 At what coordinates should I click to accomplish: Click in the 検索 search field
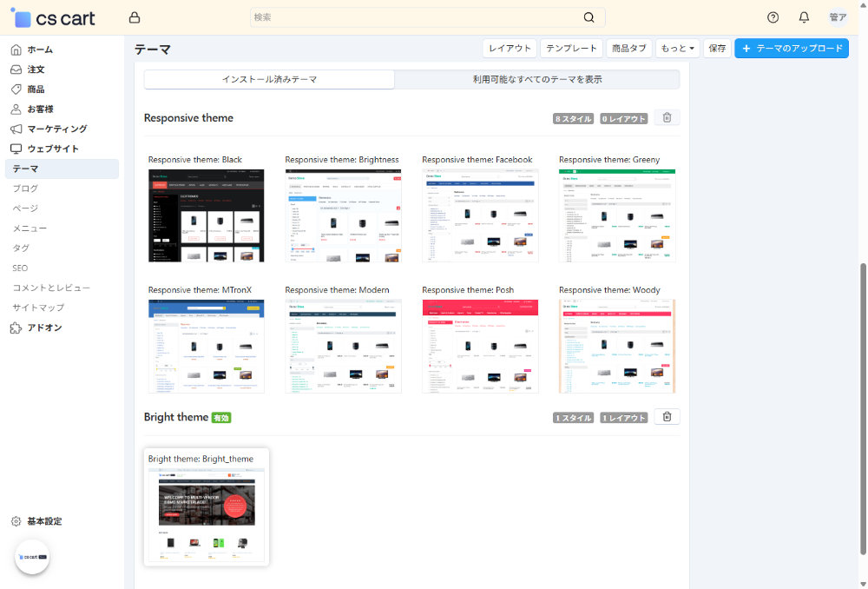pyautogui.click(x=417, y=17)
